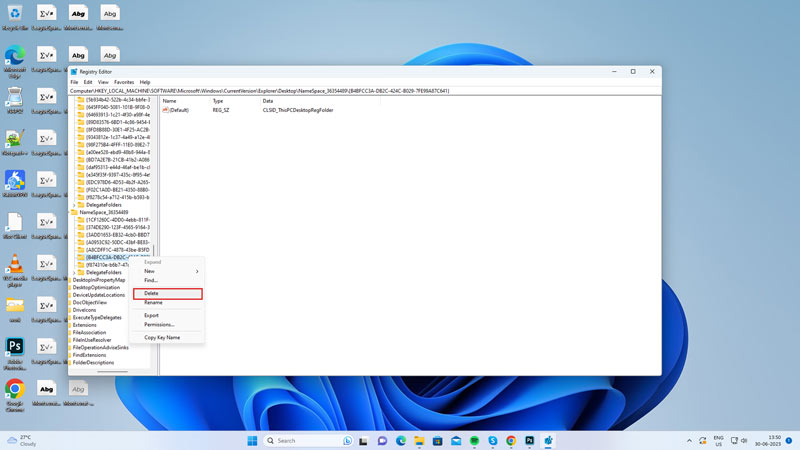Select the FolderDescriptions key
Image resolution: width=800 pixels, height=450 pixels.
(93, 363)
